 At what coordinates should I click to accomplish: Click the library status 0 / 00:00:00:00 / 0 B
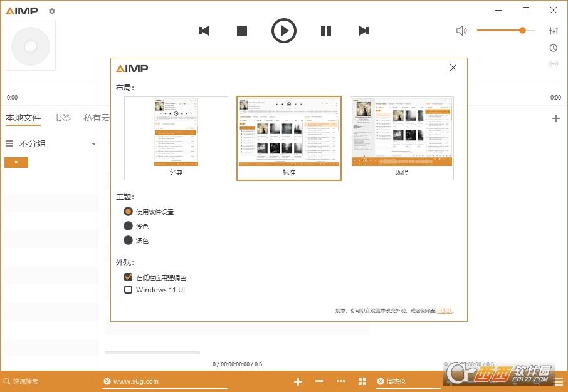237,364
